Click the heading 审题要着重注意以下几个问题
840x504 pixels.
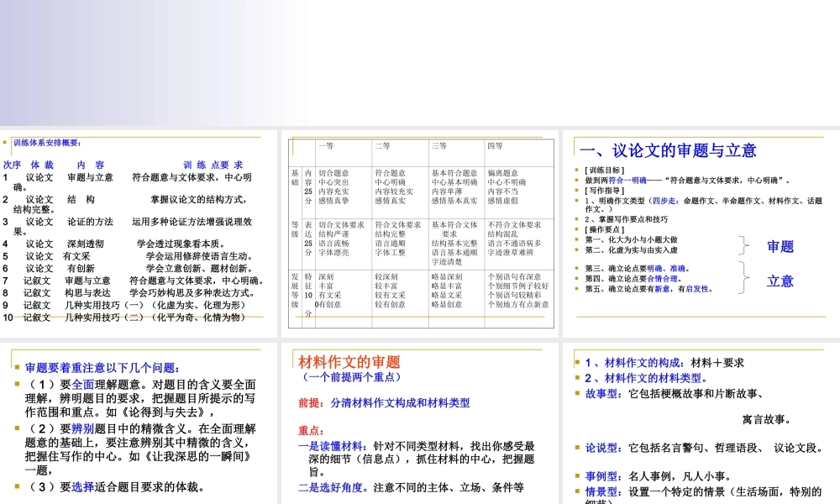click(102, 368)
